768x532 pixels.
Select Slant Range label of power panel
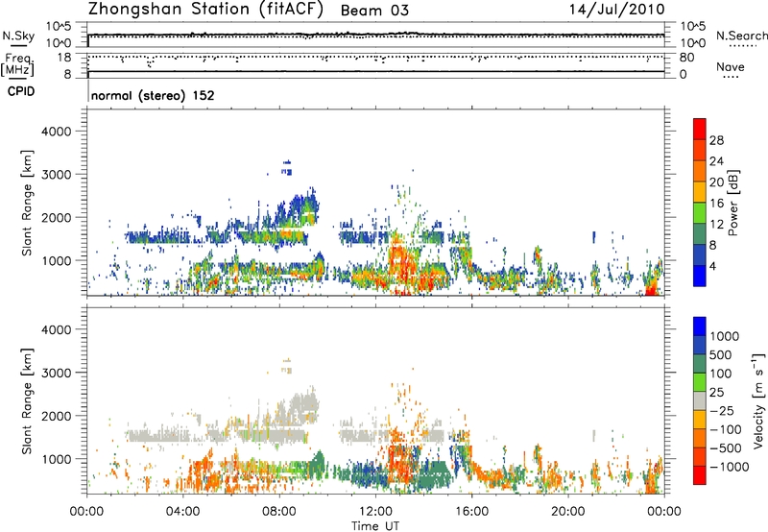point(27,203)
